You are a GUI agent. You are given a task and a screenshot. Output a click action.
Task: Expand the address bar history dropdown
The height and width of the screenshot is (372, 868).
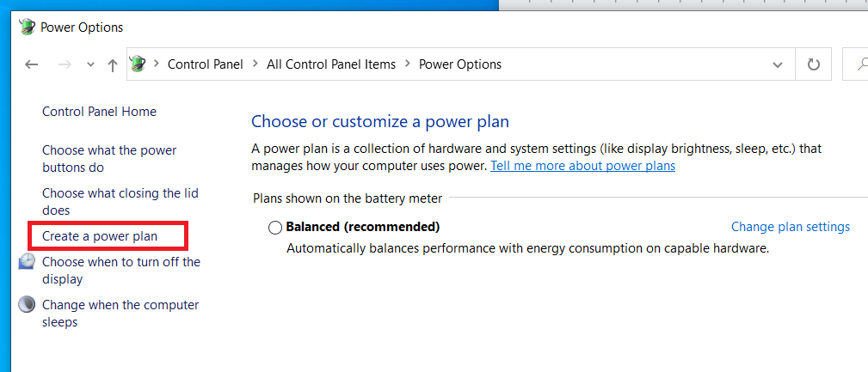(778, 64)
